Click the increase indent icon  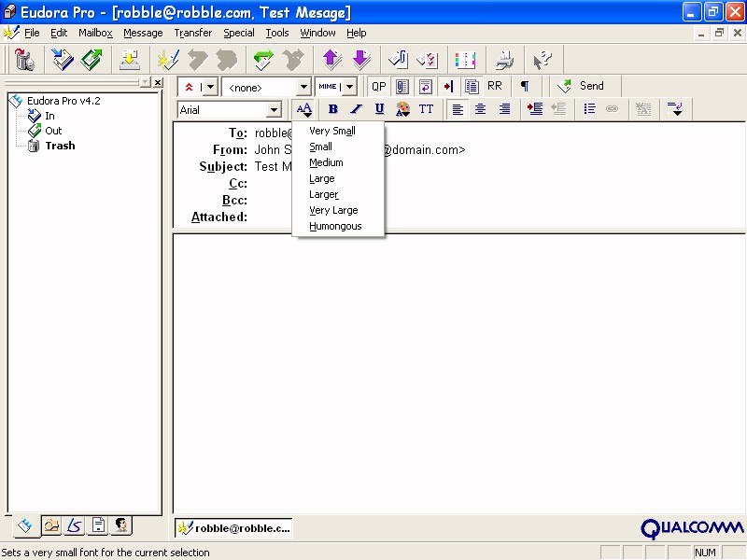click(535, 109)
